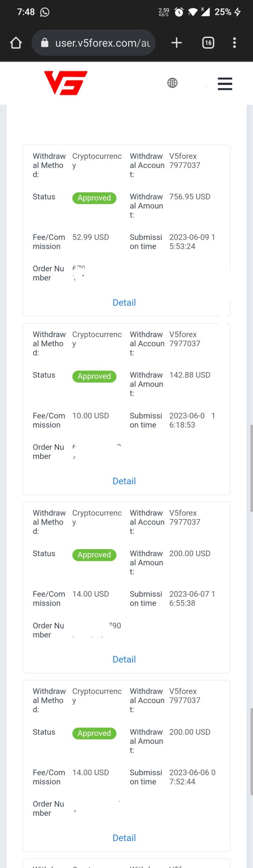Open the browser three-dot menu
Screen dimensions: 253x868
[234, 43]
